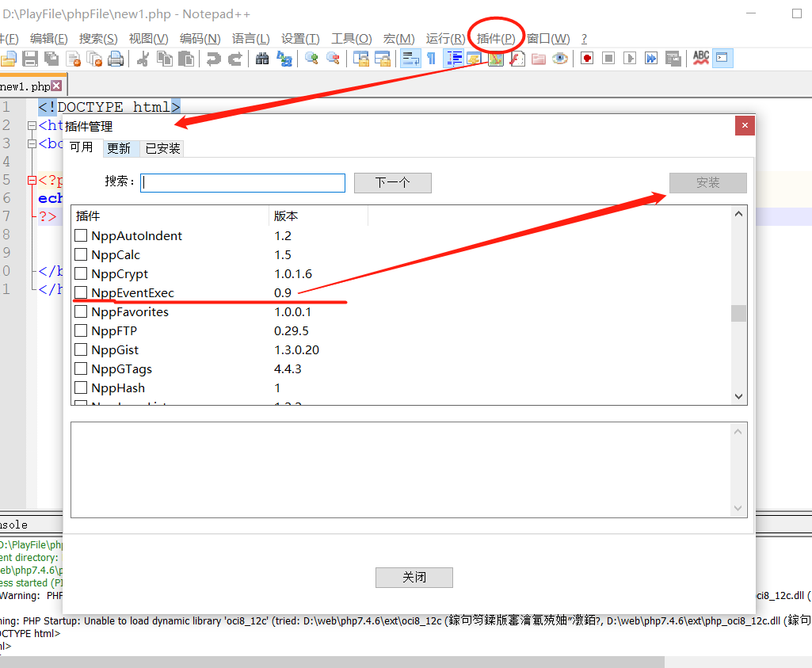
Task: Open the 语言(L) language menu
Action: tap(250, 39)
